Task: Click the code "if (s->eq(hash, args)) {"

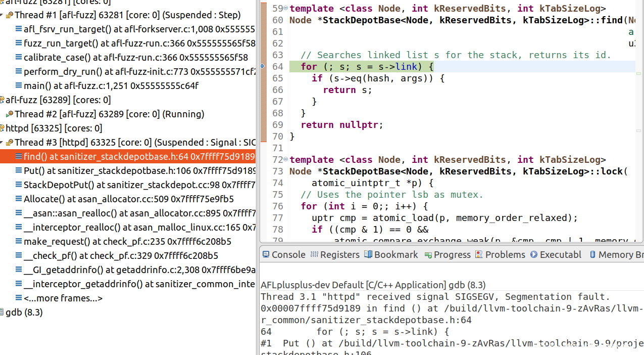Action: 378,78
